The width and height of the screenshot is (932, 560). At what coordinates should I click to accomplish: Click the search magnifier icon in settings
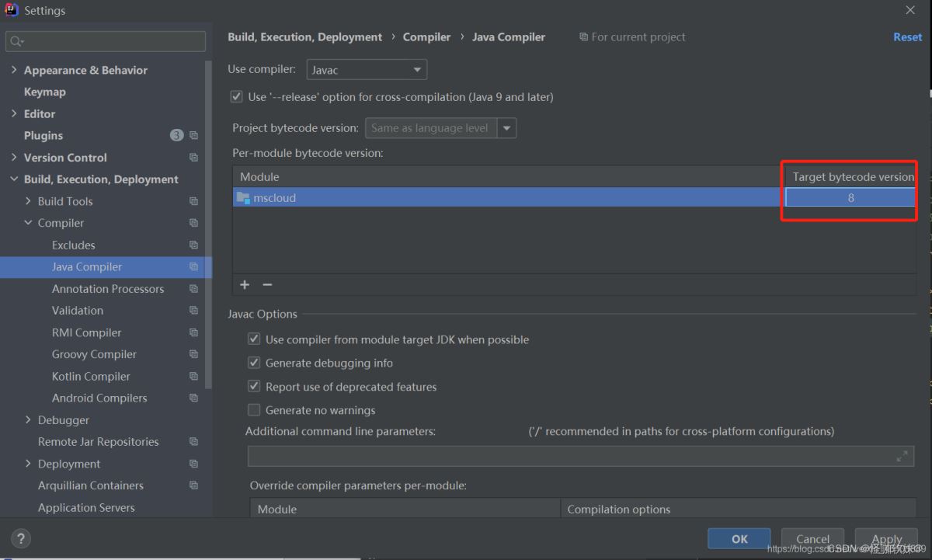(17, 41)
